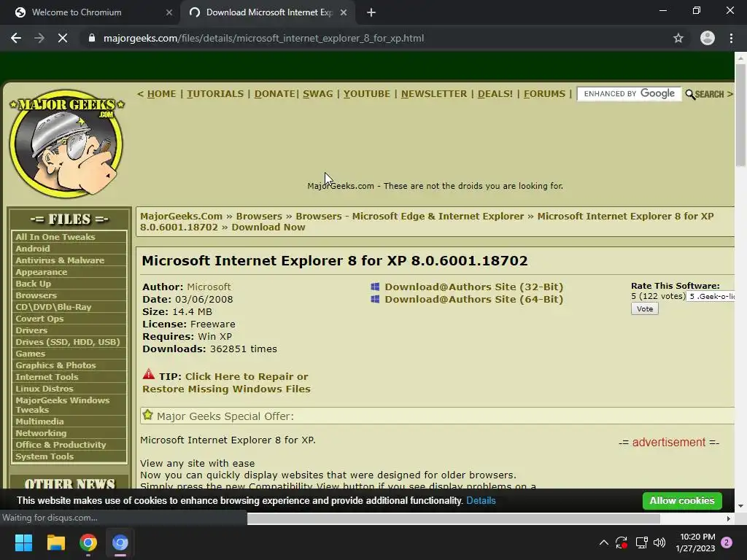Open the TUTORIALS navigation link
747x560 pixels.
[x=215, y=94]
